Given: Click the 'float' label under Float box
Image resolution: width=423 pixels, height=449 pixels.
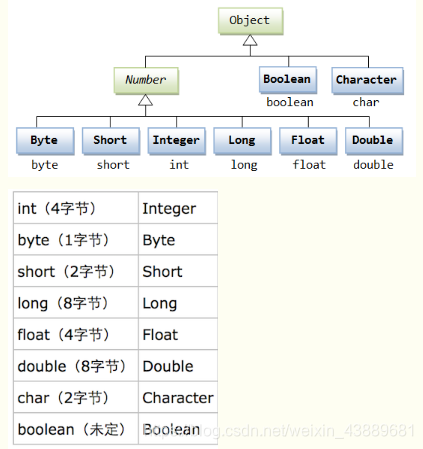Looking at the screenshot, I should pos(309,165).
